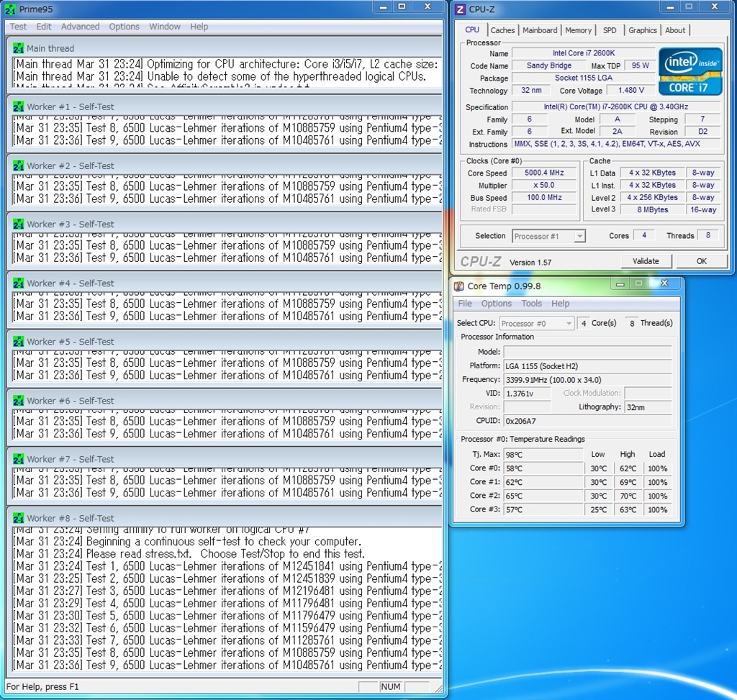Click the Core Speed 5000.4 MHz value
The height and width of the screenshot is (700, 737).
(x=544, y=173)
